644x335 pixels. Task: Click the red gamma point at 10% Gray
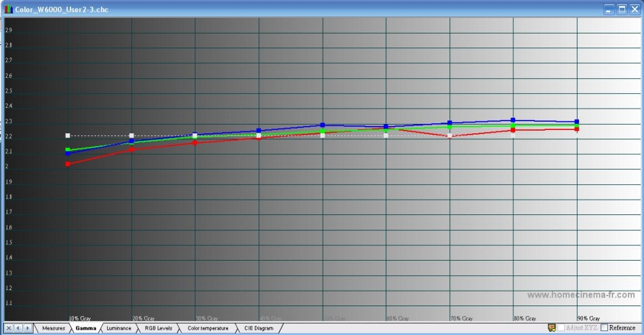click(68, 164)
